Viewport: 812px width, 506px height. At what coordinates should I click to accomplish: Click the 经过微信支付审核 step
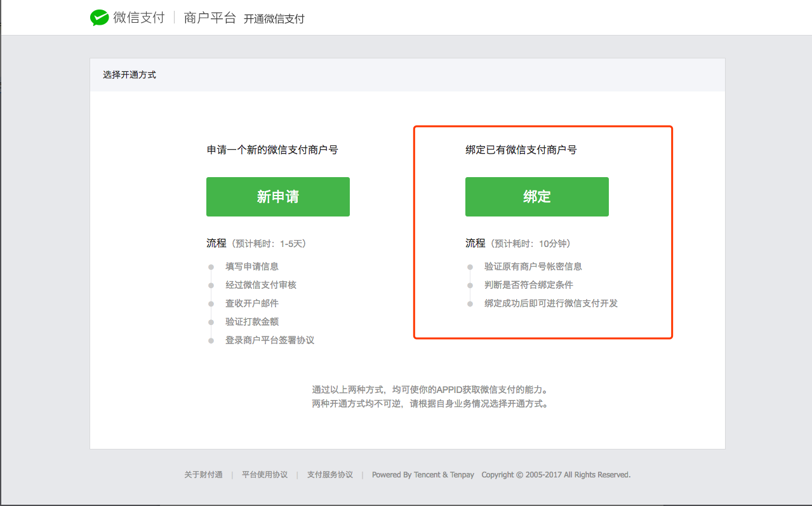[261, 285]
